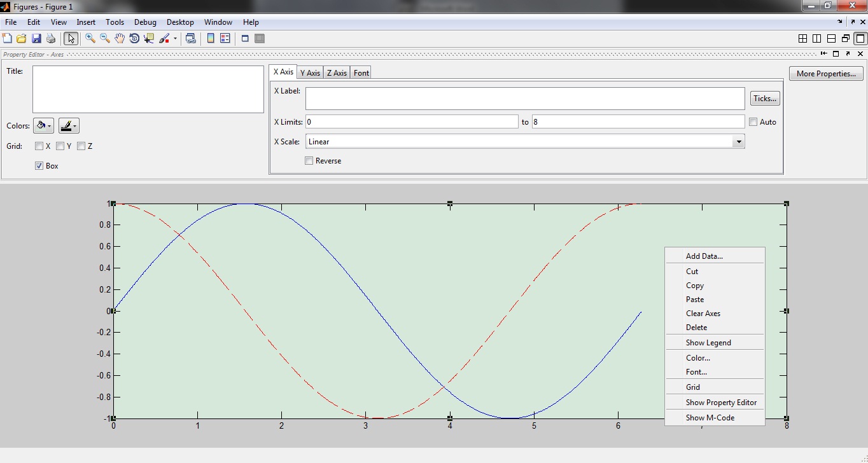Select the Zoom In tool
Screen dimensions: 868x463
click(x=90, y=38)
